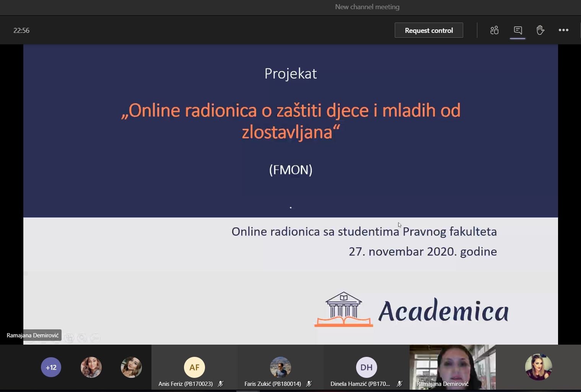581x392 pixels.
Task: Expand the +12 hidden participants badge
Action: (51, 367)
